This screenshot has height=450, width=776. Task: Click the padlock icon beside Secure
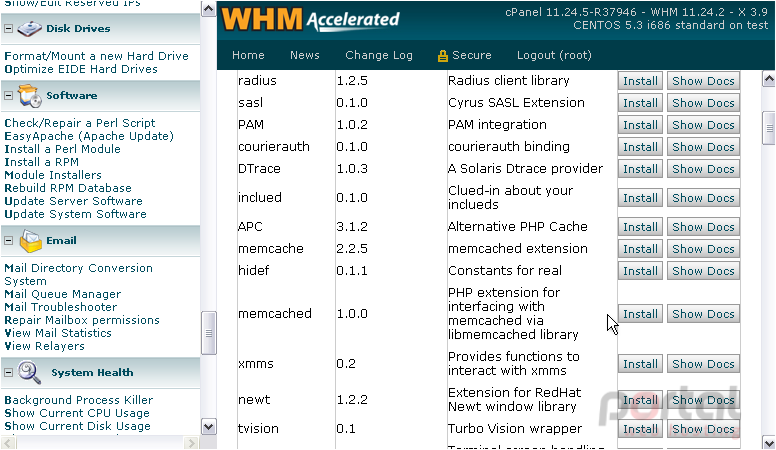tap(442, 56)
